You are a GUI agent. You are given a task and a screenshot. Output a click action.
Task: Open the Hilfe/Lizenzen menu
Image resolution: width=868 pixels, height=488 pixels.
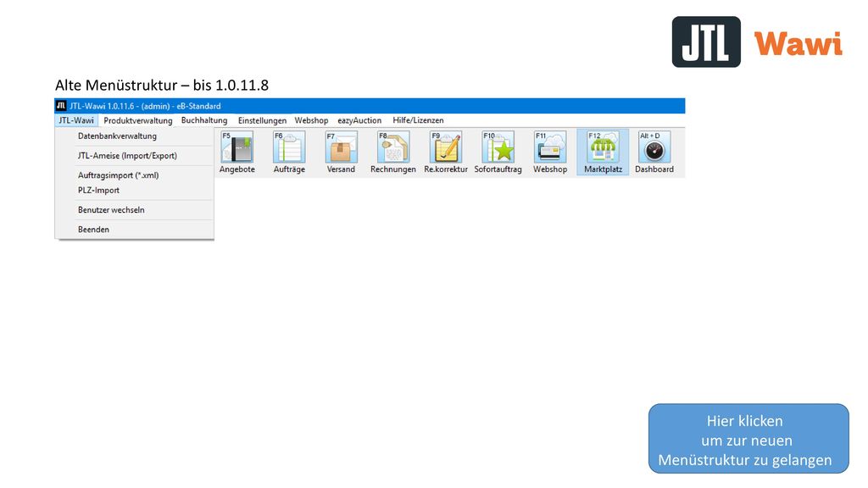[x=418, y=120]
